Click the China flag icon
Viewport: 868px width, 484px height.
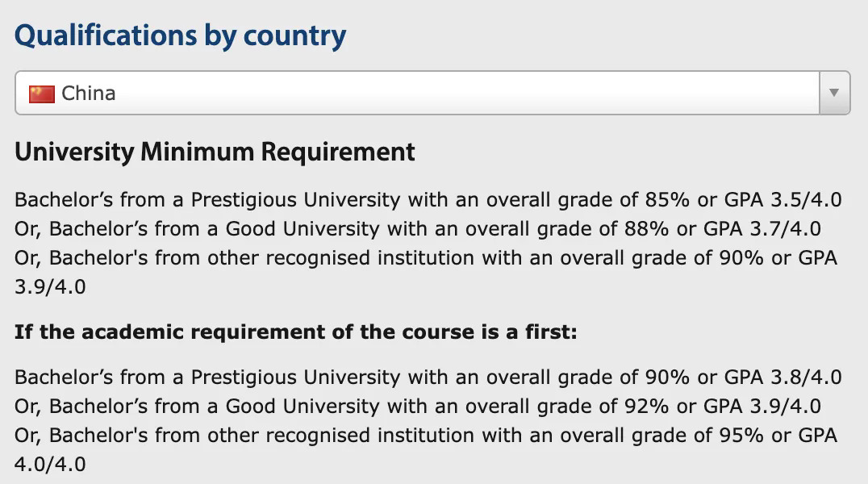[41, 94]
